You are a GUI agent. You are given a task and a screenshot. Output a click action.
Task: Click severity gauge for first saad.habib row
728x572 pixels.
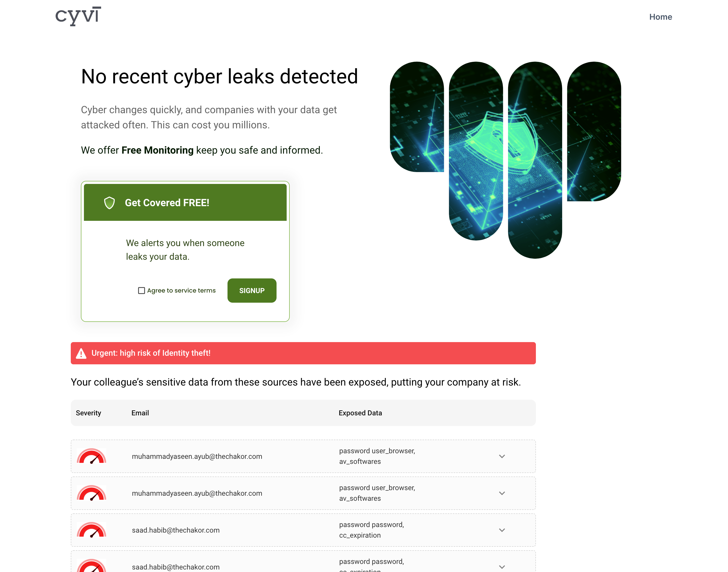(x=92, y=530)
